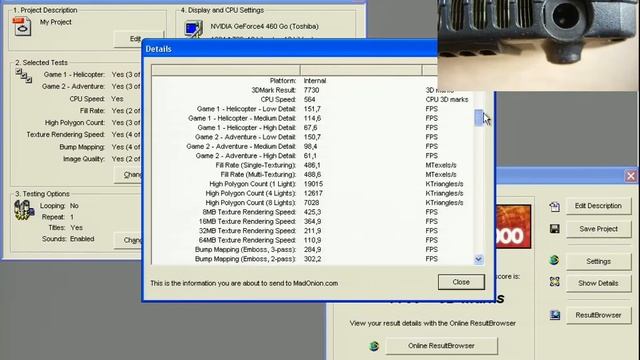Click the Texture Rendering Speed test label in main window

65,135
